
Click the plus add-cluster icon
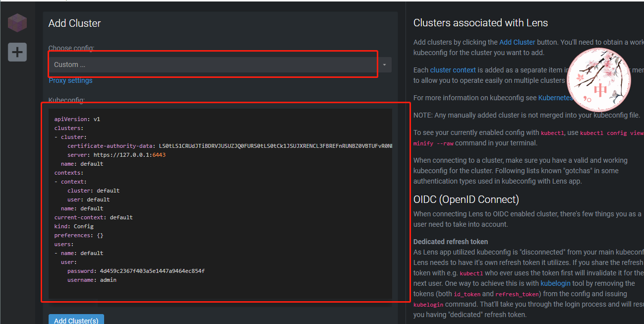click(x=17, y=52)
